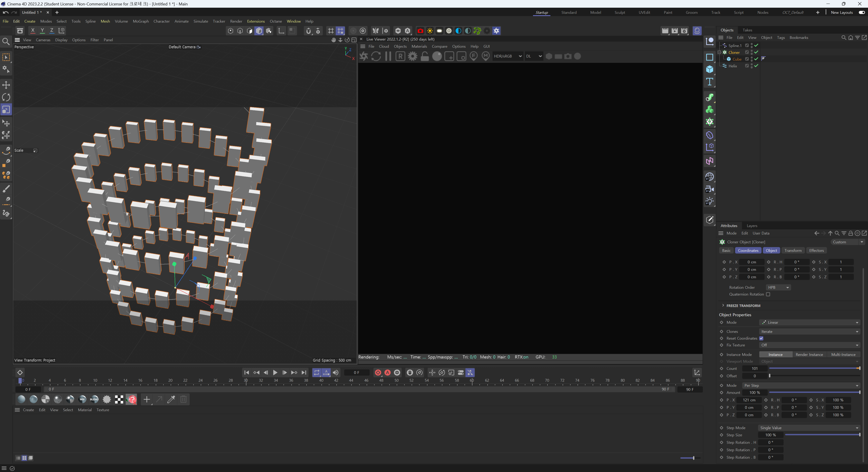
Task: Click the Octane Mix material icon
Action: pyautogui.click(x=82, y=399)
